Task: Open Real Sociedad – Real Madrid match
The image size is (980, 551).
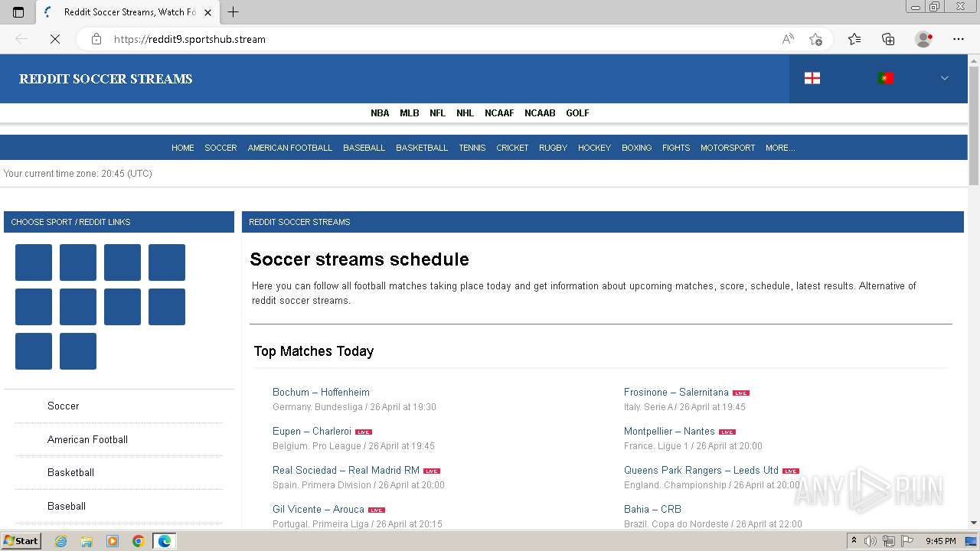Action: tap(346, 471)
